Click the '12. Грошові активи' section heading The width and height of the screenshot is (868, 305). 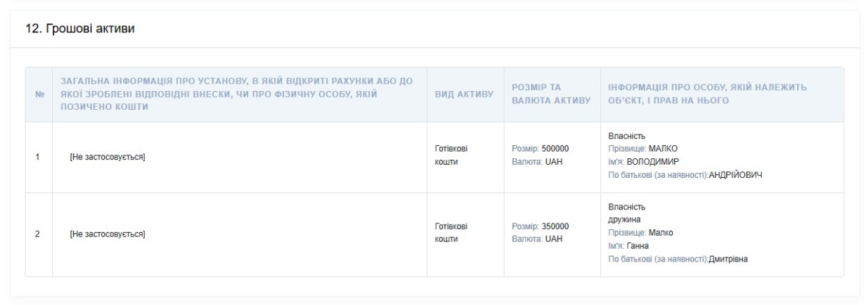(x=80, y=29)
